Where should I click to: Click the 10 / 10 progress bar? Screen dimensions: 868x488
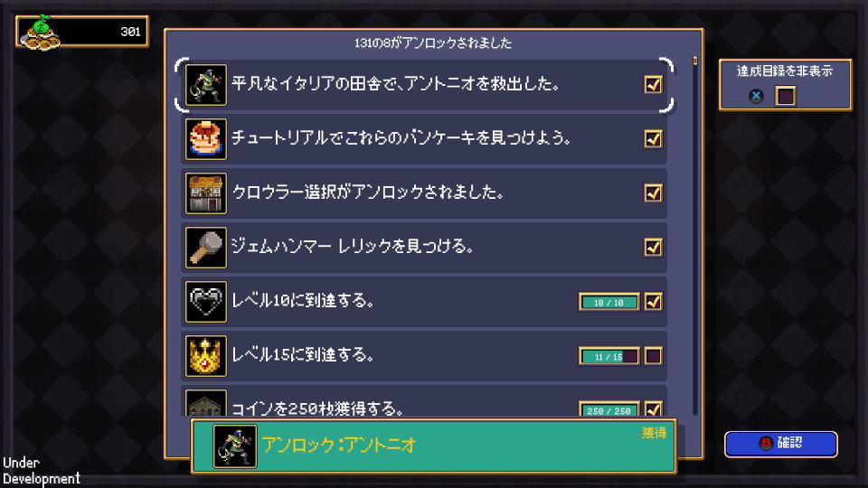609,302
